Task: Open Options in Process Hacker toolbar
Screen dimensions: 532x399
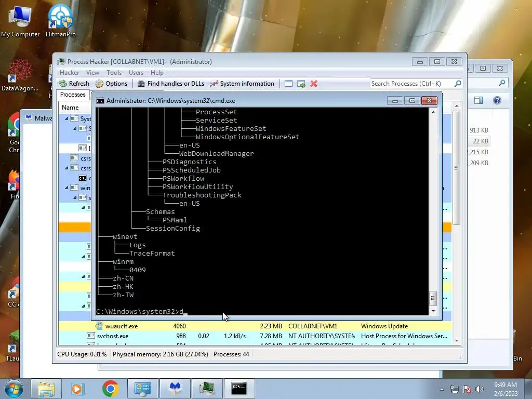Action: (x=111, y=84)
